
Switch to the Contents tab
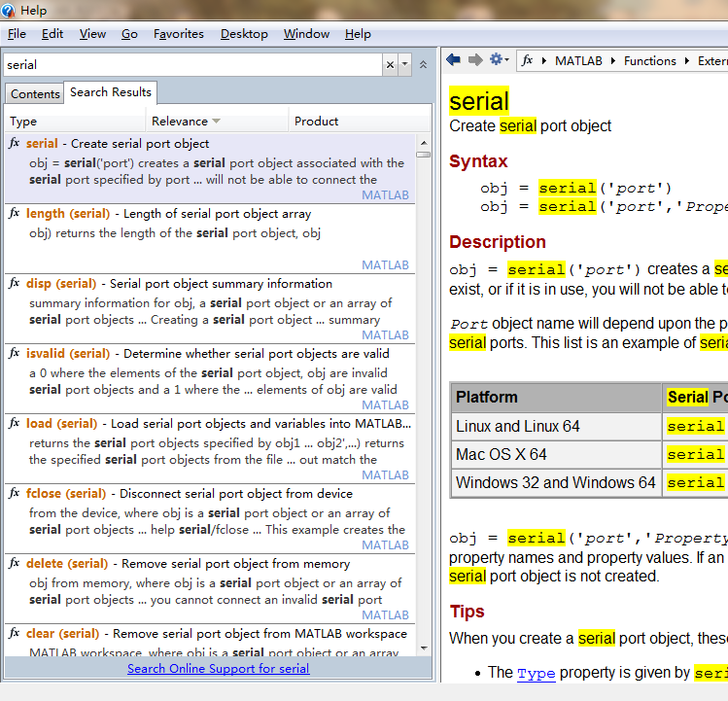click(x=35, y=94)
